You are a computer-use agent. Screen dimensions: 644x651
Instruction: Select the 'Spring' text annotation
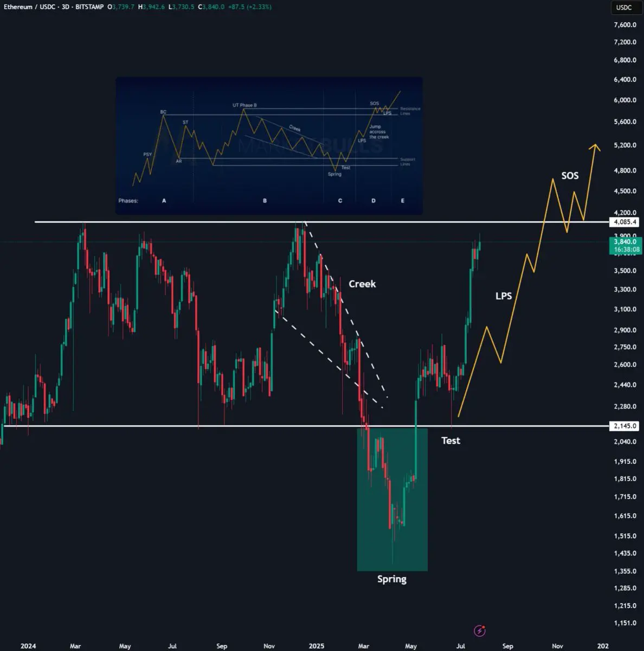point(392,579)
